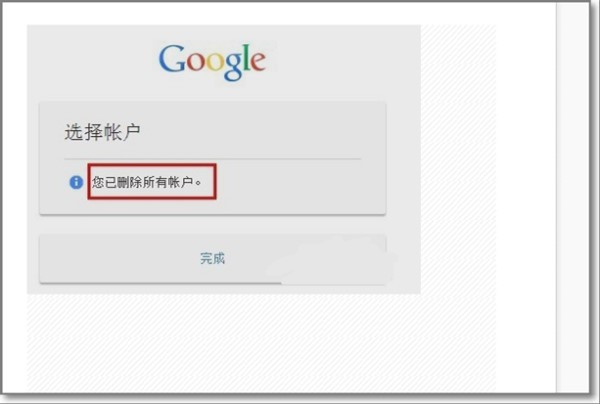600x404 pixels.
Task: Click the blue info icon
Action: pyautogui.click(x=76, y=182)
